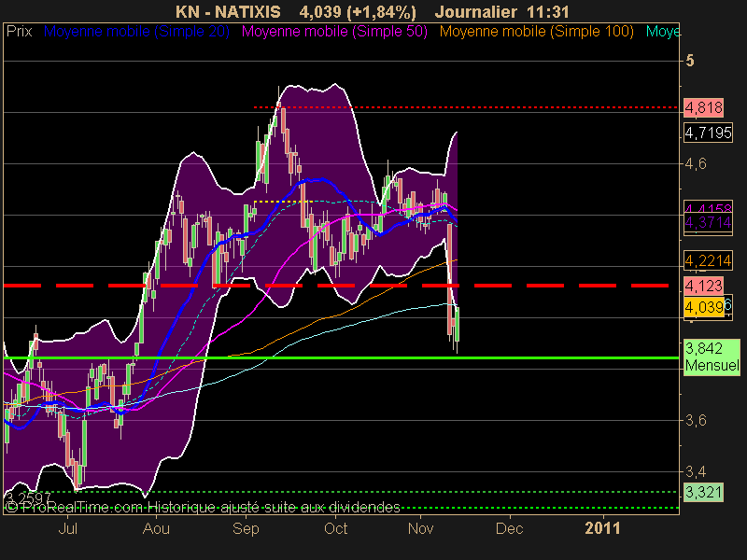Click the Jul date axis label
This screenshot has height=560, width=747.
click(x=67, y=528)
